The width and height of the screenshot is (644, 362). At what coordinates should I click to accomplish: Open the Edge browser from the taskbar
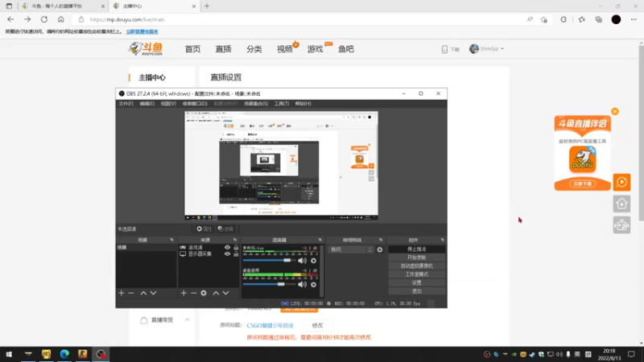click(x=64, y=354)
